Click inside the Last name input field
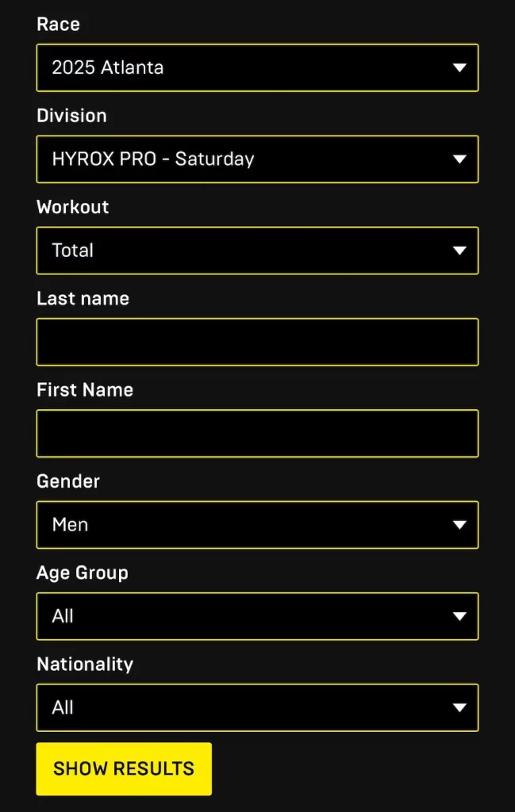This screenshot has width=515, height=812. 257,342
